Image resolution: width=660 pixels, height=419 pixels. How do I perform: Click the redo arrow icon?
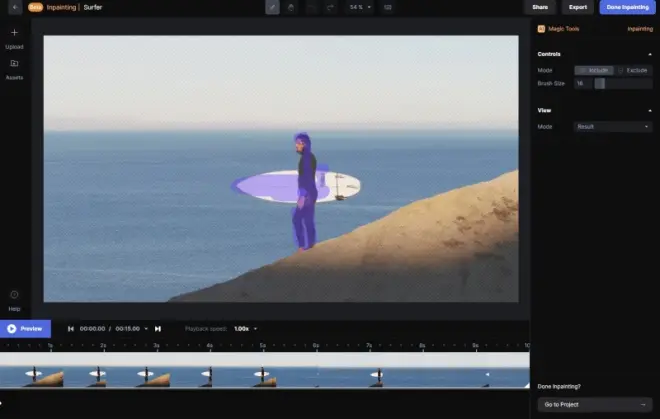329,7
